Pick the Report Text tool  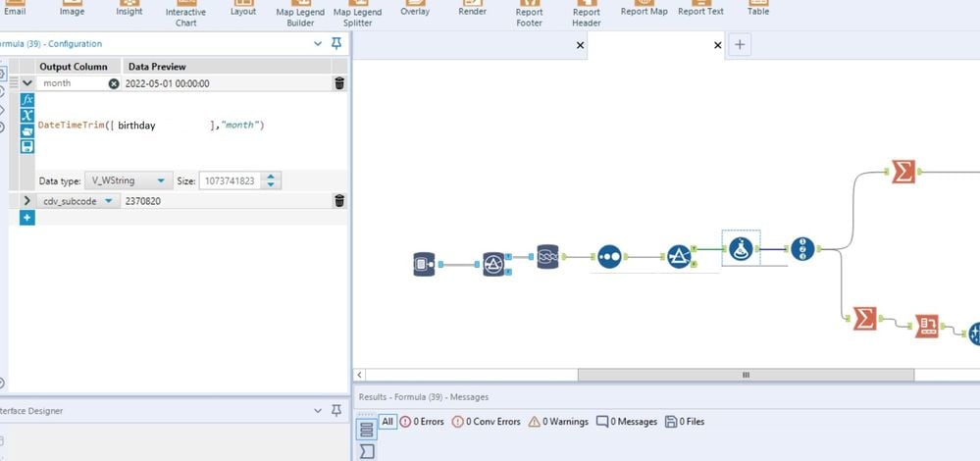coord(700,8)
